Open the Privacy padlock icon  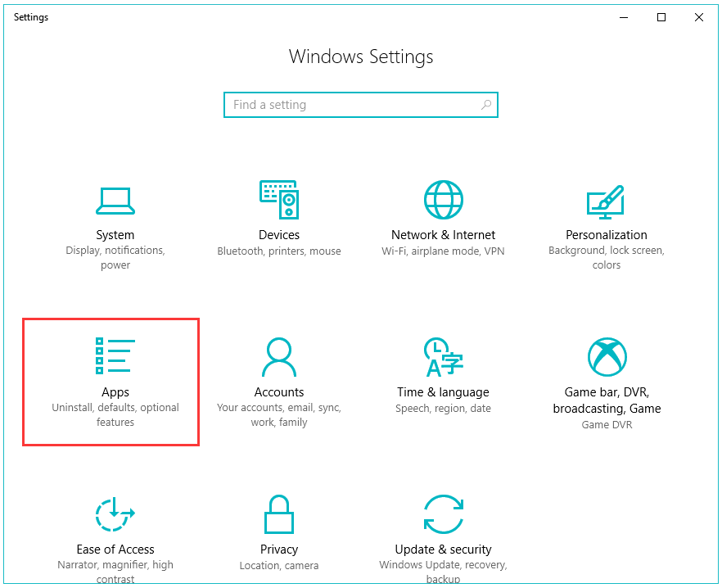(x=279, y=514)
